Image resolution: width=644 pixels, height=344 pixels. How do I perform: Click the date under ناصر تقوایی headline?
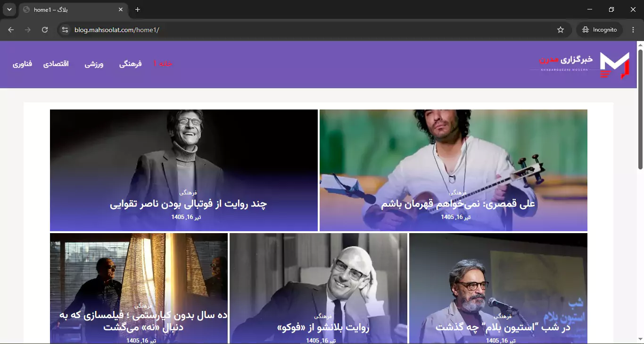coord(186,217)
